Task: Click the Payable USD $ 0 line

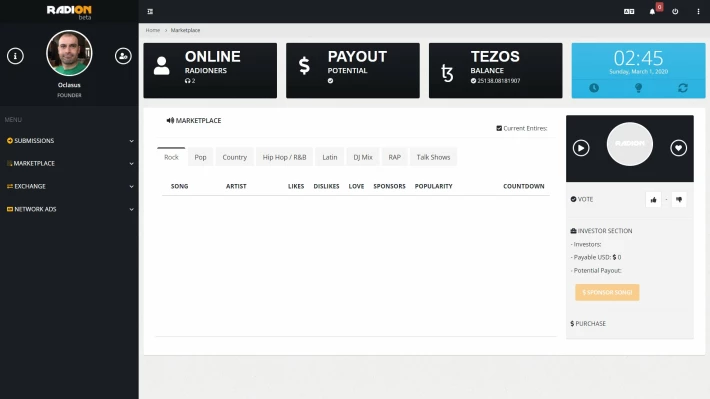Action: [x=596, y=257]
